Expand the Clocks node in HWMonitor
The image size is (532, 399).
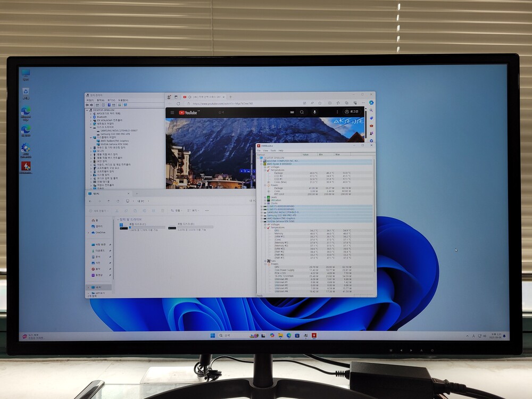coord(266,203)
